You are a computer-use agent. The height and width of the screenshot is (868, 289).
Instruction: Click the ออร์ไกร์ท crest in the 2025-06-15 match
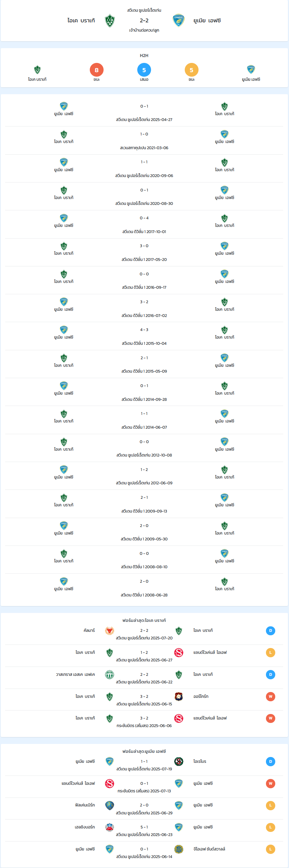click(179, 696)
